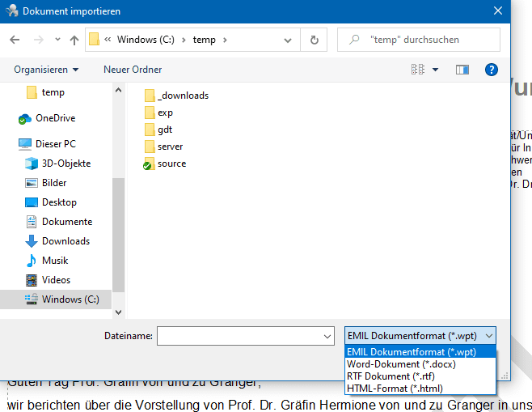Navigate to Dokumente in sidebar
This screenshot has height=412, width=532.
[67, 222]
